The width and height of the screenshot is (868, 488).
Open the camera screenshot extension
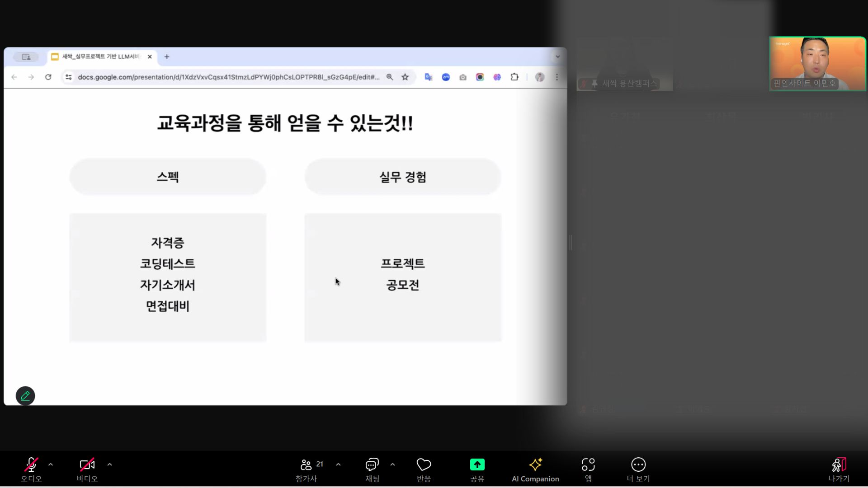[x=463, y=77]
